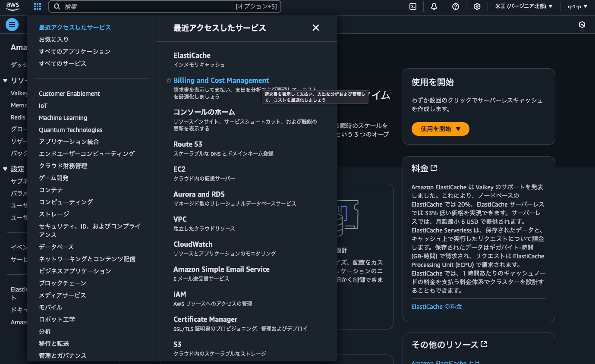The width and height of the screenshot is (595, 364).
Task: Open Aurora and RDS service link
Action: (199, 194)
